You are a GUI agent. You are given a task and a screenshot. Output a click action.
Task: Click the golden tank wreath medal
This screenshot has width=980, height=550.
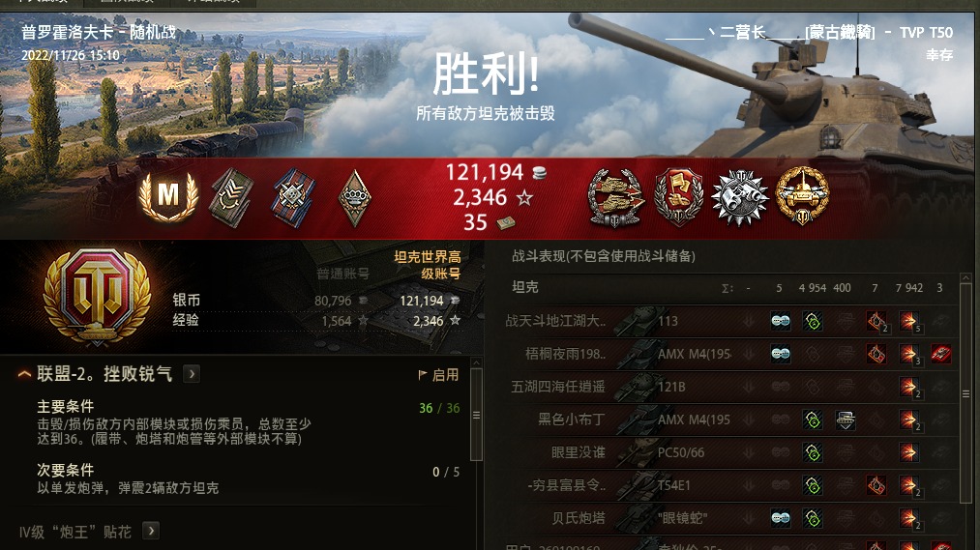point(802,196)
